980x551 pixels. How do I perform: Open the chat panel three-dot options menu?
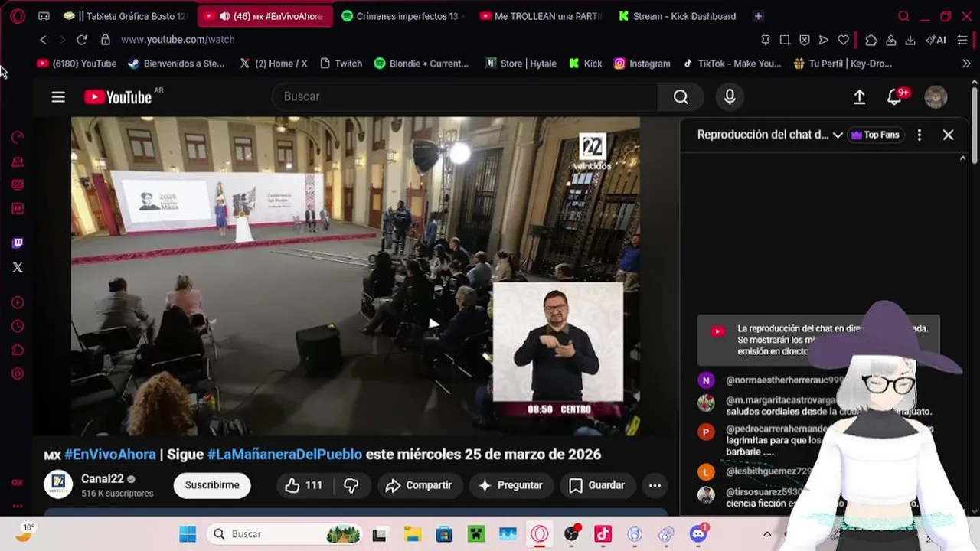[919, 135]
